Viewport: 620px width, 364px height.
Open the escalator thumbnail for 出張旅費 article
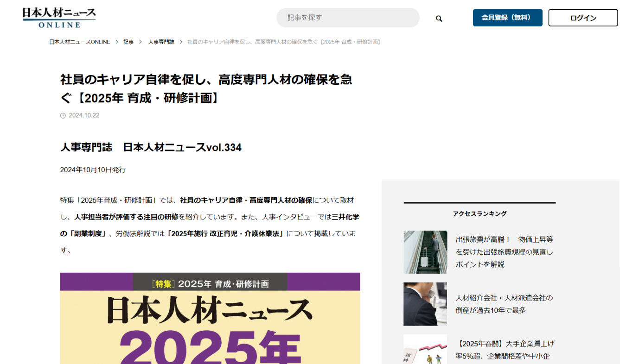click(x=425, y=252)
